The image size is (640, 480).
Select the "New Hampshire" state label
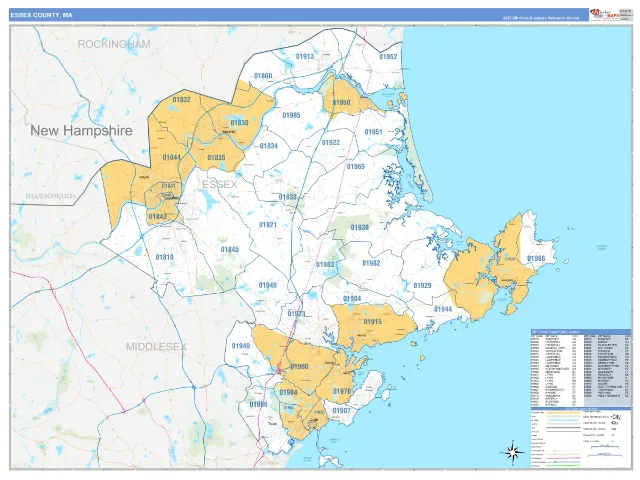[81, 130]
